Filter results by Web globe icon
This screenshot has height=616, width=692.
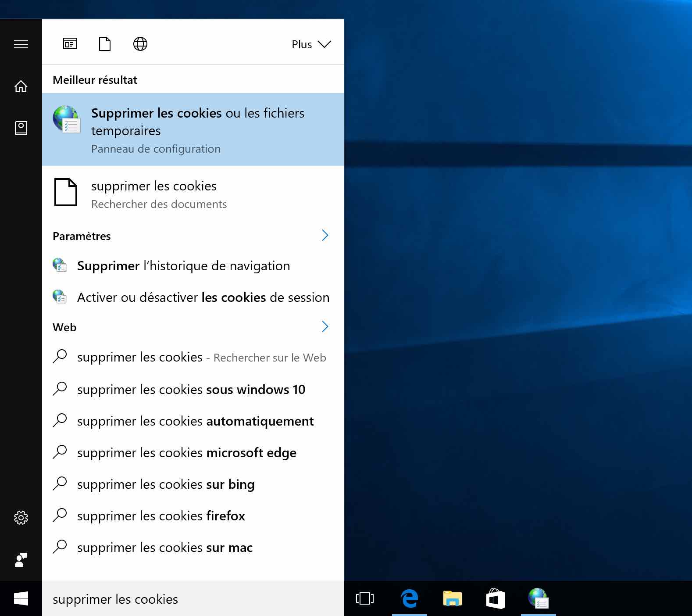140,44
